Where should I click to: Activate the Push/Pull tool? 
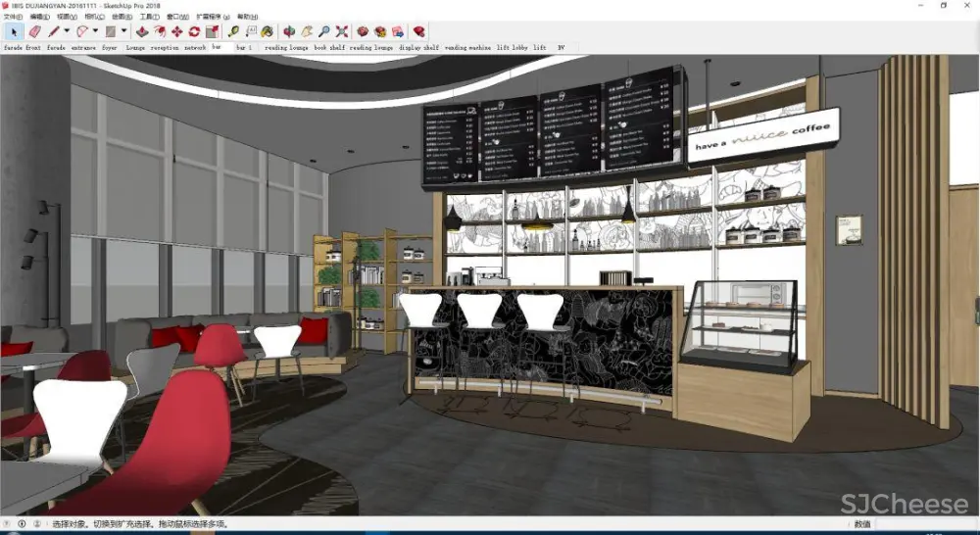pyautogui.click(x=142, y=31)
